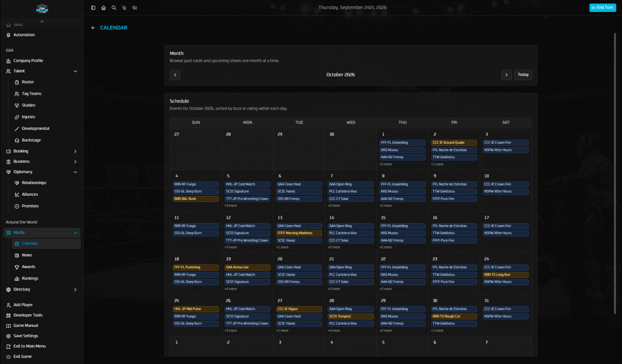The height and width of the screenshot is (364, 622).
Task: Expand the Directory section chevron
Action: point(76,290)
